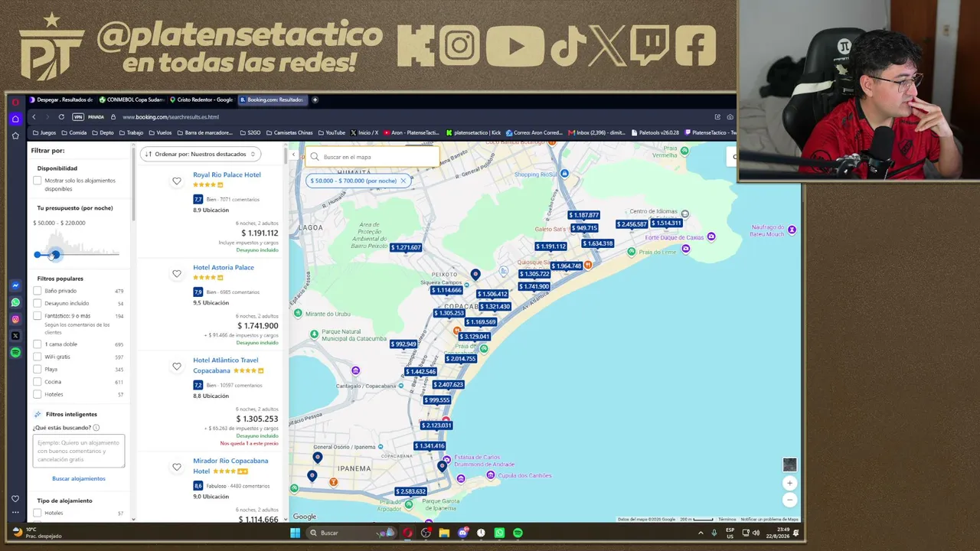980x551 pixels.
Task: Open Opera menu logo in sidebar
Action: pos(15,102)
